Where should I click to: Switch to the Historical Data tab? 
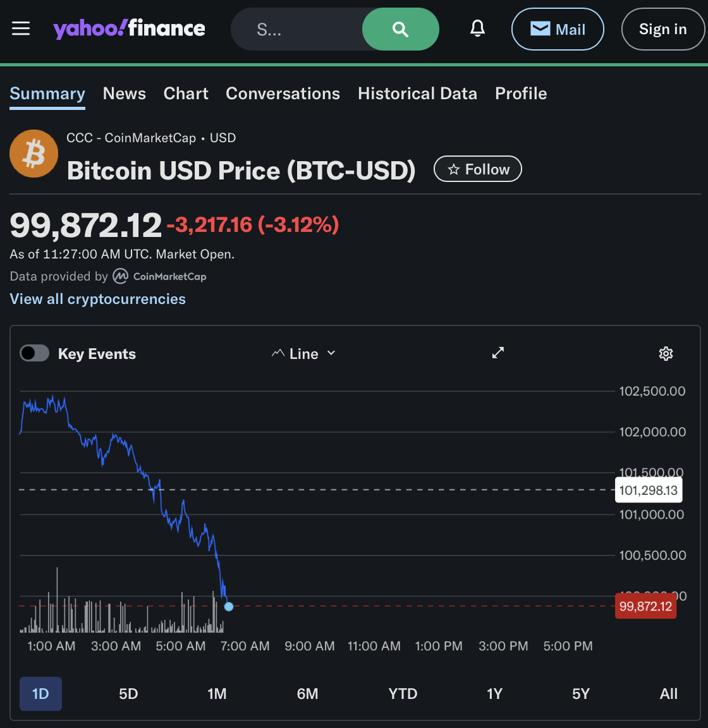tap(417, 94)
